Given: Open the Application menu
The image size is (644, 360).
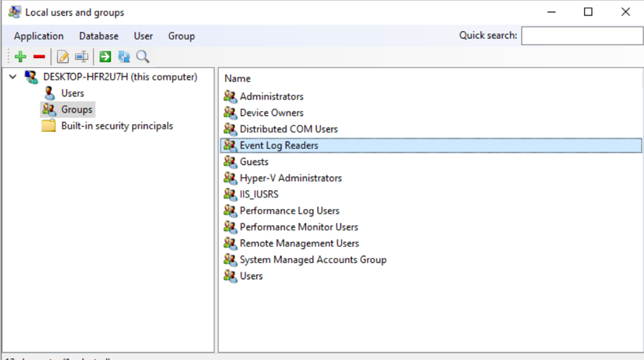Looking at the screenshot, I should [38, 36].
